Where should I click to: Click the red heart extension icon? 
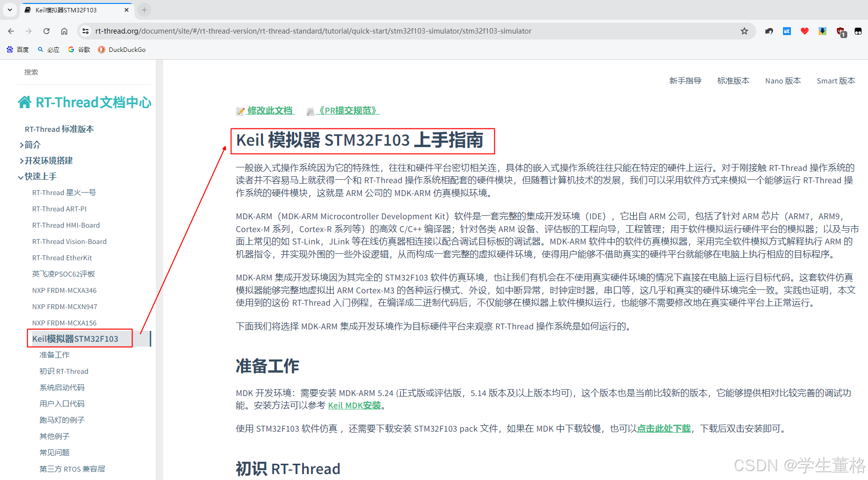(x=805, y=31)
